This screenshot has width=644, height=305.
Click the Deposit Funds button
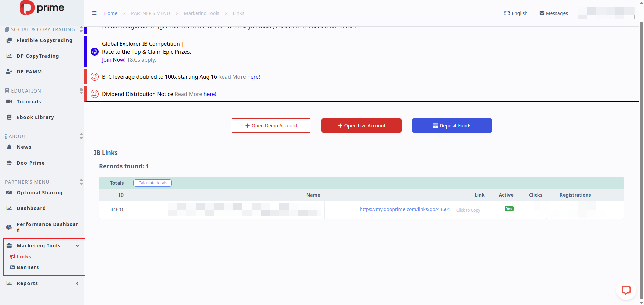click(x=452, y=126)
